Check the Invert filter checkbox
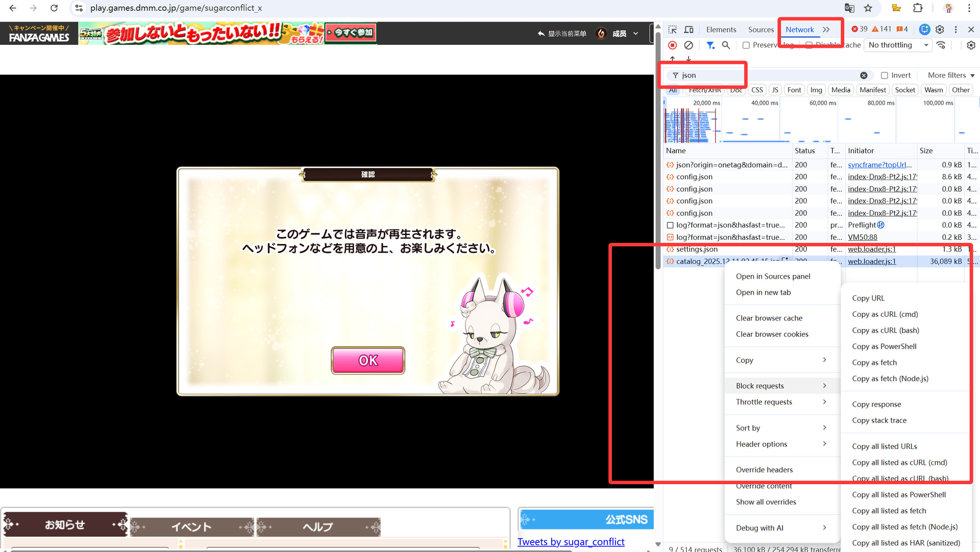 coord(885,76)
